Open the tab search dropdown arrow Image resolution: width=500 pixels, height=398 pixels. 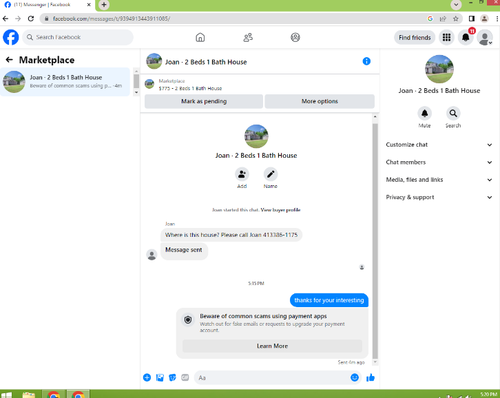456,5
